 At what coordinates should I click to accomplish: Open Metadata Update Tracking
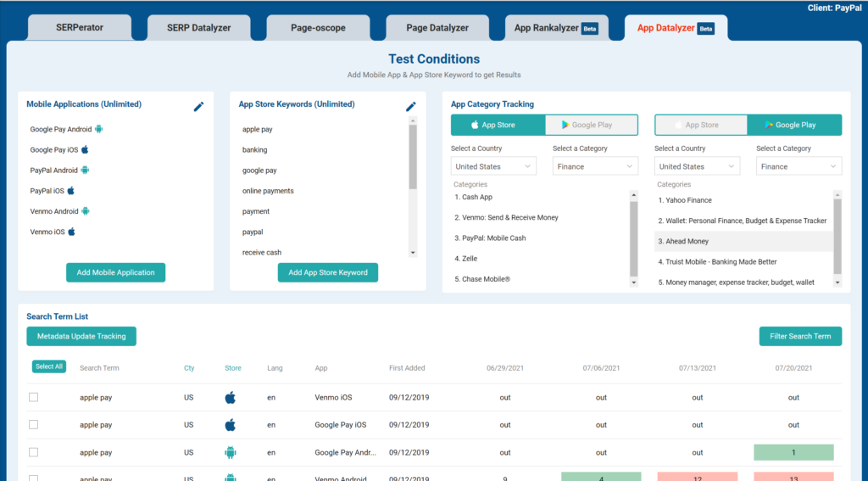[81, 337]
